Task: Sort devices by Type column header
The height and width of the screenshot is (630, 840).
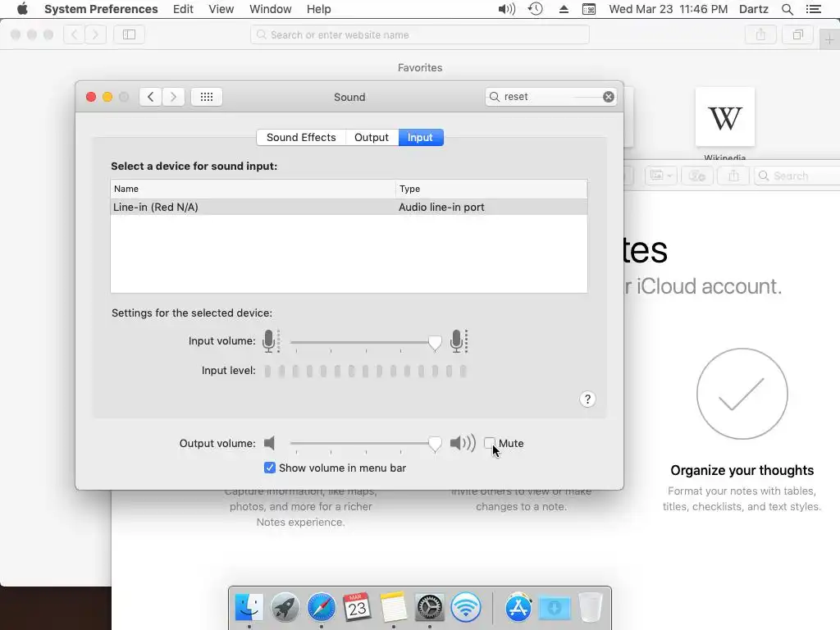Action: point(491,189)
